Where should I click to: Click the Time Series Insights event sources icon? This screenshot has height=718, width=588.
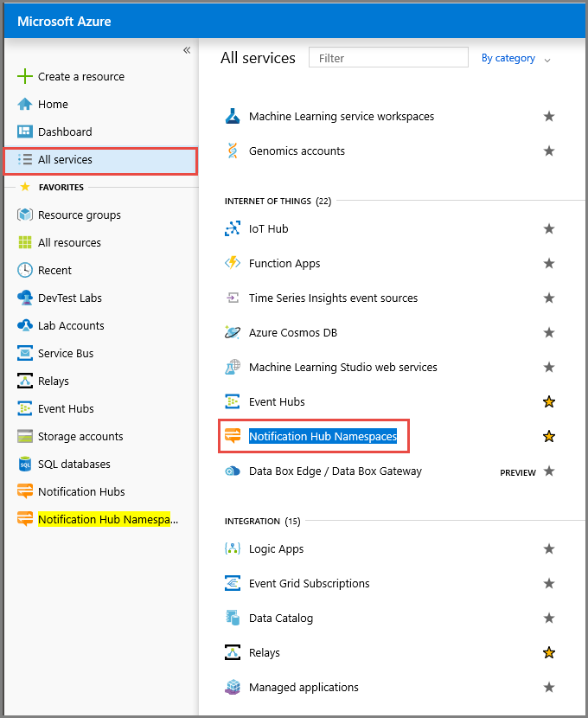coord(233,298)
